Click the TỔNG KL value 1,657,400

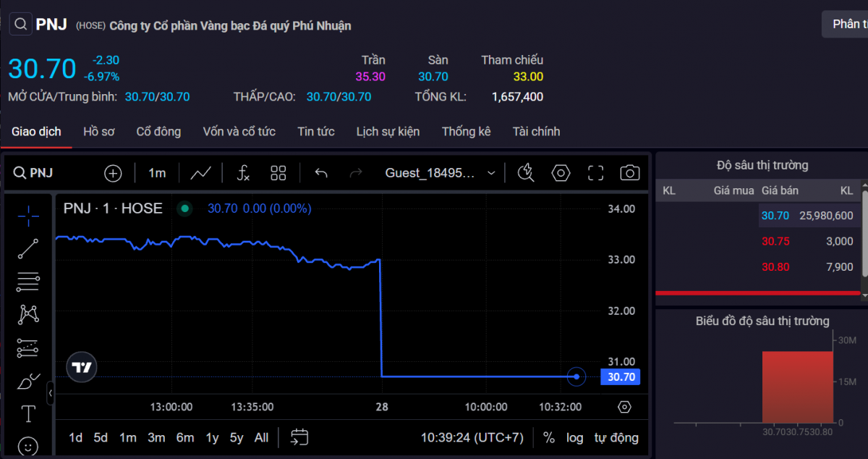click(x=517, y=97)
